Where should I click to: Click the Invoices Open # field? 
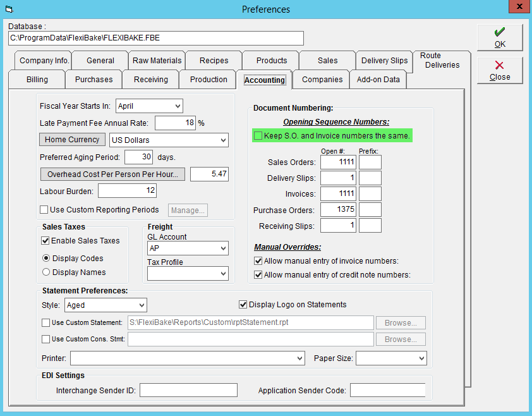coord(338,193)
